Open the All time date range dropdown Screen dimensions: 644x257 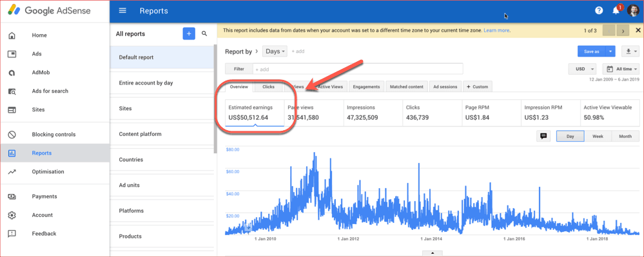[x=621, y=69]
